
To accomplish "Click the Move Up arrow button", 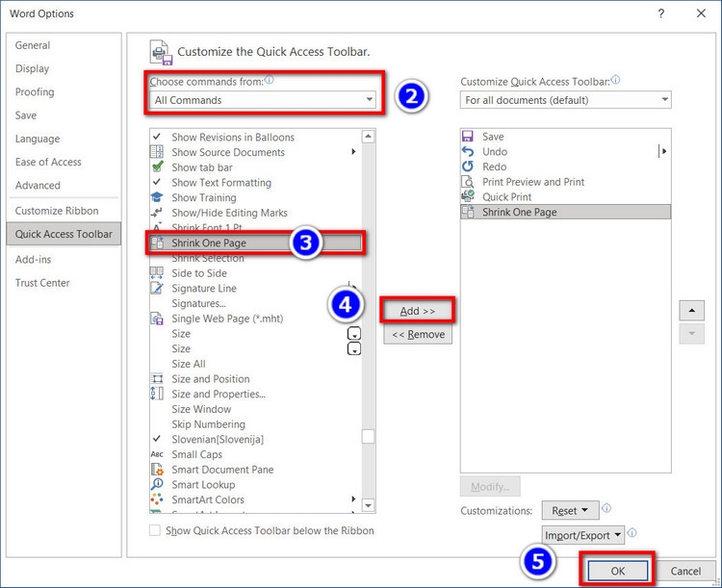I will coord(691,310).
